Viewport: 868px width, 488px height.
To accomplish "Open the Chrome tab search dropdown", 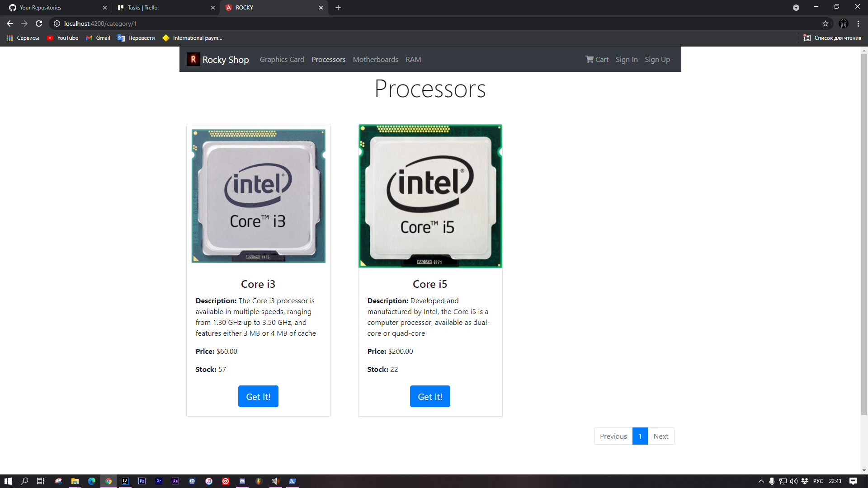I will click(796, 8).
